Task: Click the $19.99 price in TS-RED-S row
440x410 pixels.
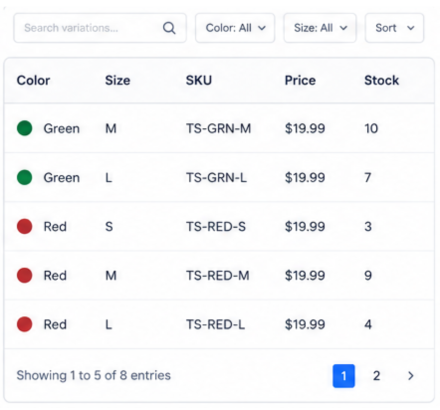Action: [305, 226]
